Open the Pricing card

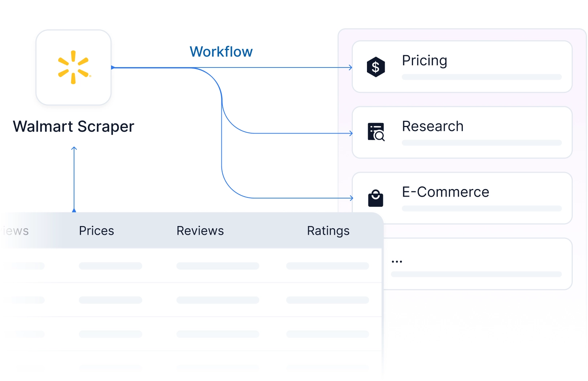[x=462, y=67]
